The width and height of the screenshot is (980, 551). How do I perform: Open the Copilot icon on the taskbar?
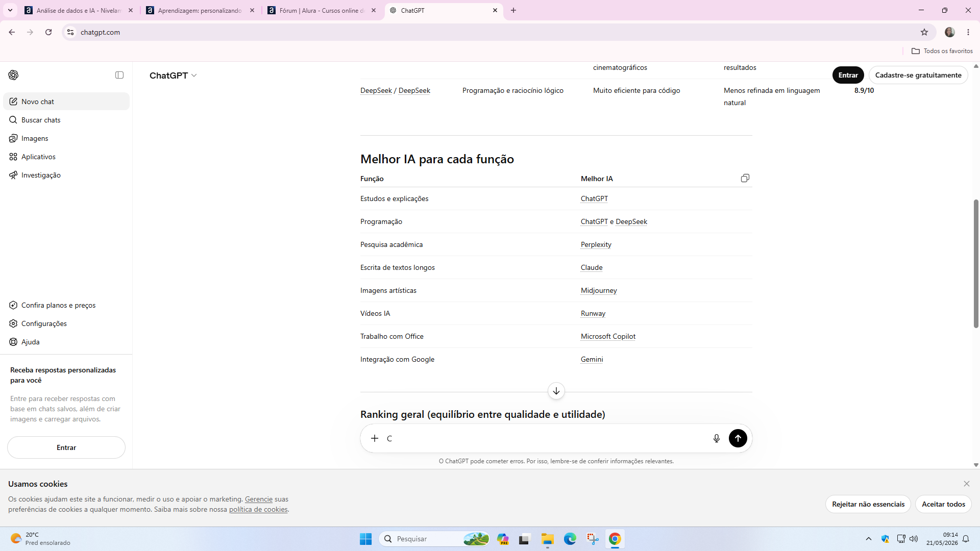pos(503,539)
